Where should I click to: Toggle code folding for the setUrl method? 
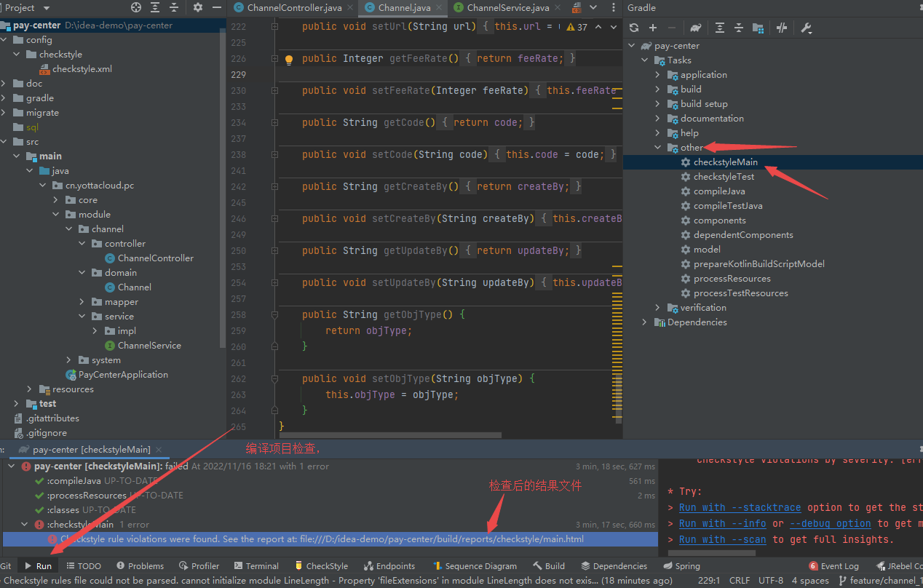(x=274, y=26)
